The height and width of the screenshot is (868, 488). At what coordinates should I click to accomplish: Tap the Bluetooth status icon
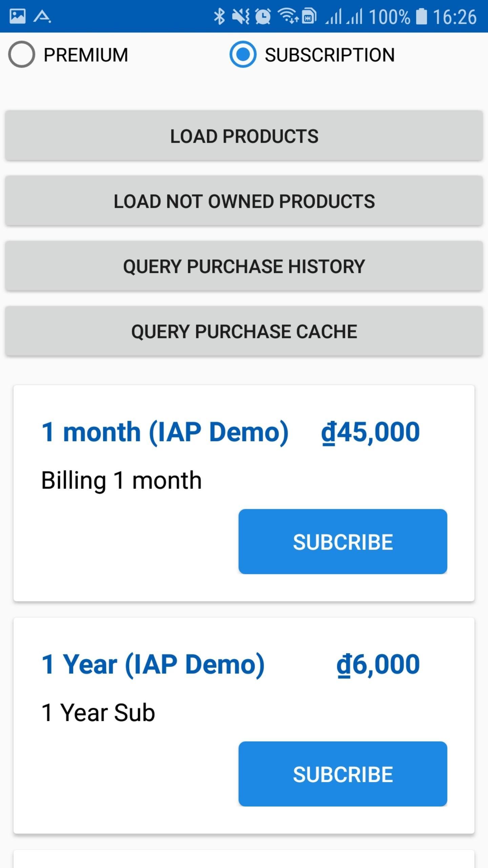pos(219,16)
